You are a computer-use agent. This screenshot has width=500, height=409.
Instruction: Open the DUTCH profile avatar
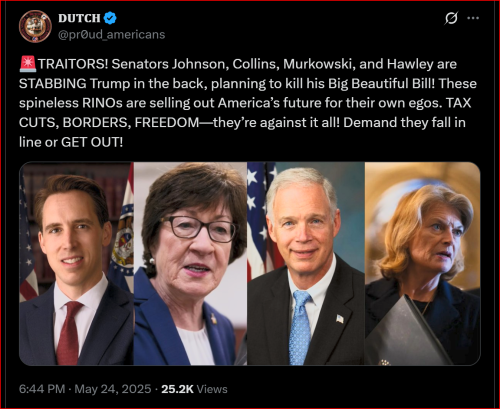tap(35, 26)
